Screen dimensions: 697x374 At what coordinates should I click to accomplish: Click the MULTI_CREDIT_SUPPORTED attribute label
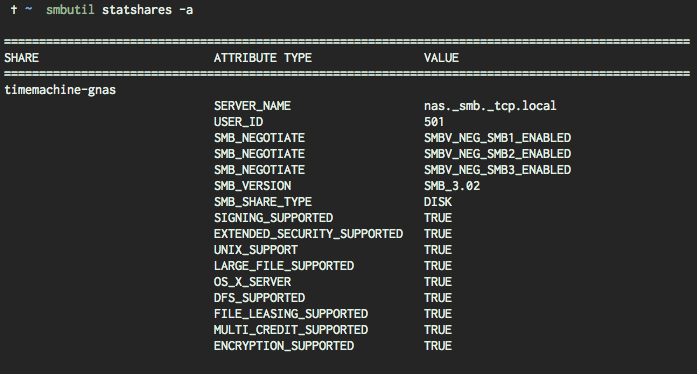[x=291, y=330]
